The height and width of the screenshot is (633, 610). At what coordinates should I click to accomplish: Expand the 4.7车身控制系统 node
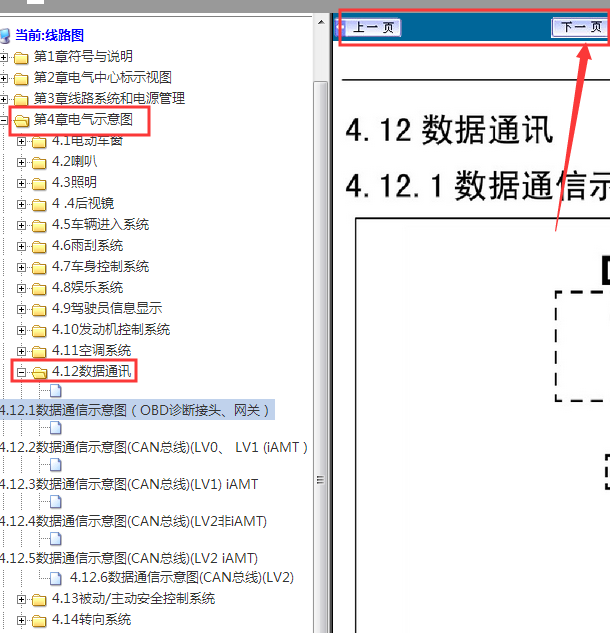[21, 267]
